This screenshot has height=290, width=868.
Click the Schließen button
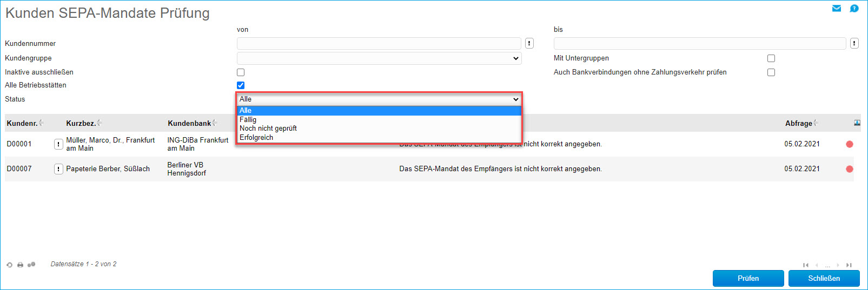coord(824,278)
